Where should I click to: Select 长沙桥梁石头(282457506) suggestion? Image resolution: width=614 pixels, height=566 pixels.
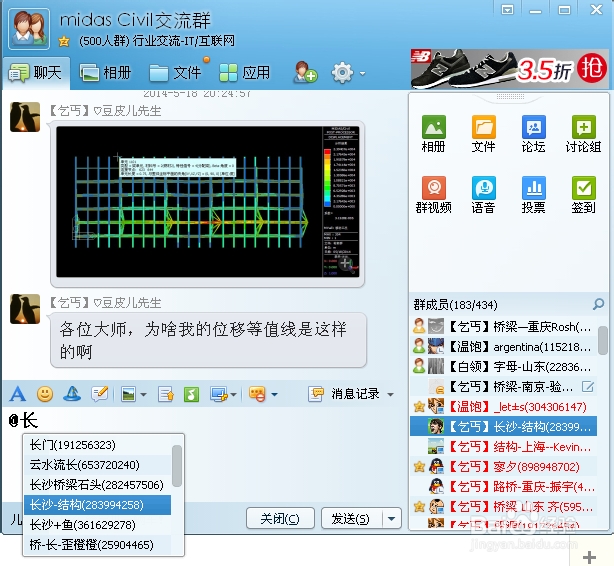point(98,485)
